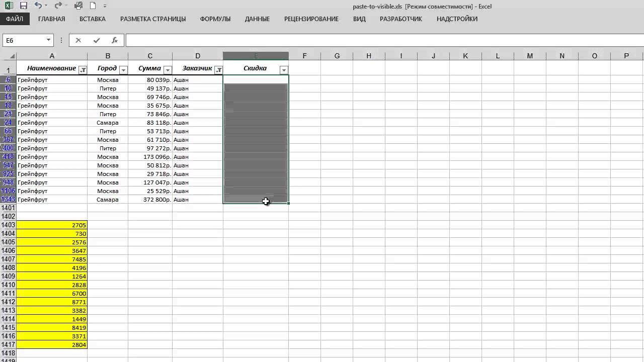Open the ВИД ribbon tab

(x=359, y=19)
